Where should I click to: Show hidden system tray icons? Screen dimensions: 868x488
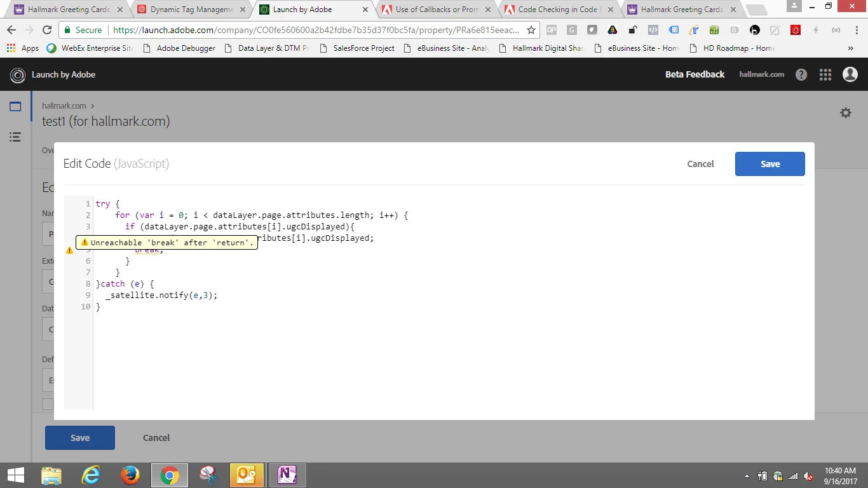point(747,476)
